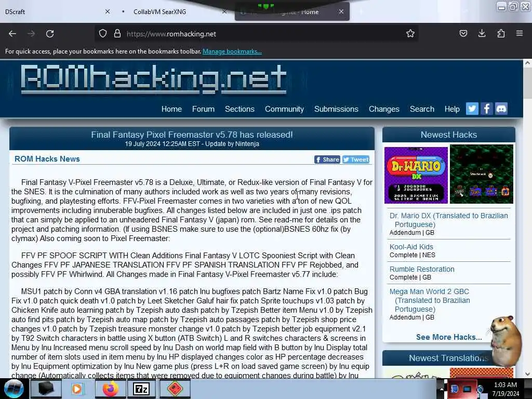This screenshot has width=532, height=399.
Task: Open the Dr. Wario DX thumbnail
Action: coord(416,175)
